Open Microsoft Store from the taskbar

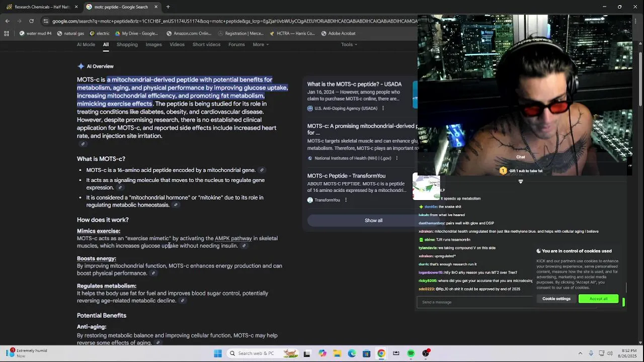tap(366, 353)
